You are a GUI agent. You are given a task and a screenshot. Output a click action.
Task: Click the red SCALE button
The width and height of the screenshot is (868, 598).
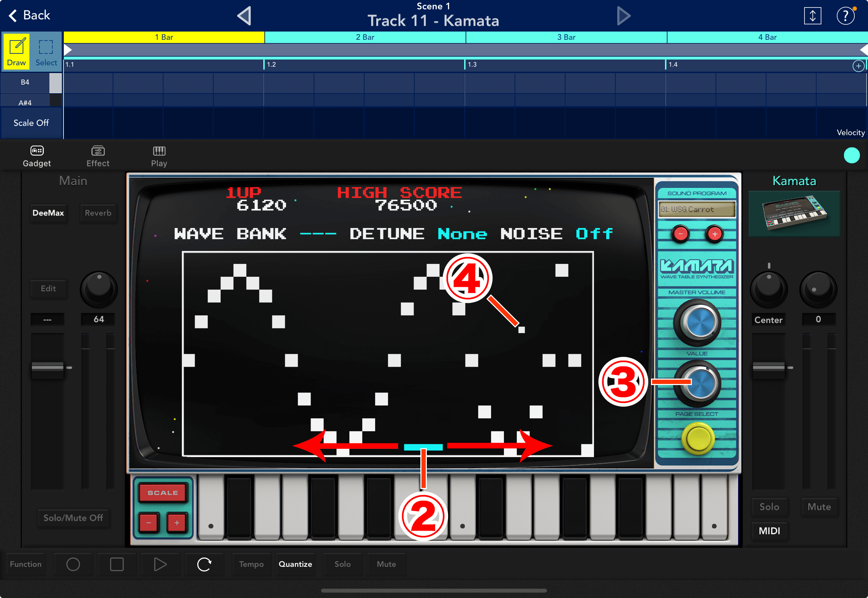point(162,493)
